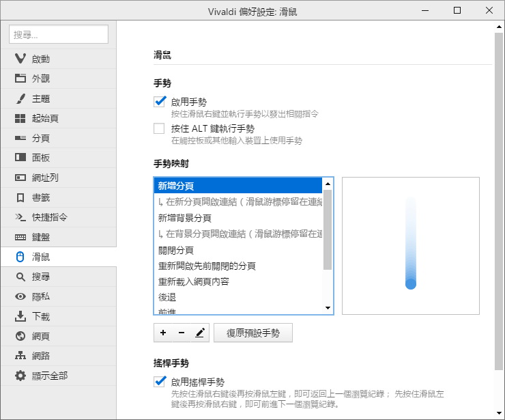Select 後退 in the gesture list
The width and height of the screenshot is (505, 420).
[238, 297]
